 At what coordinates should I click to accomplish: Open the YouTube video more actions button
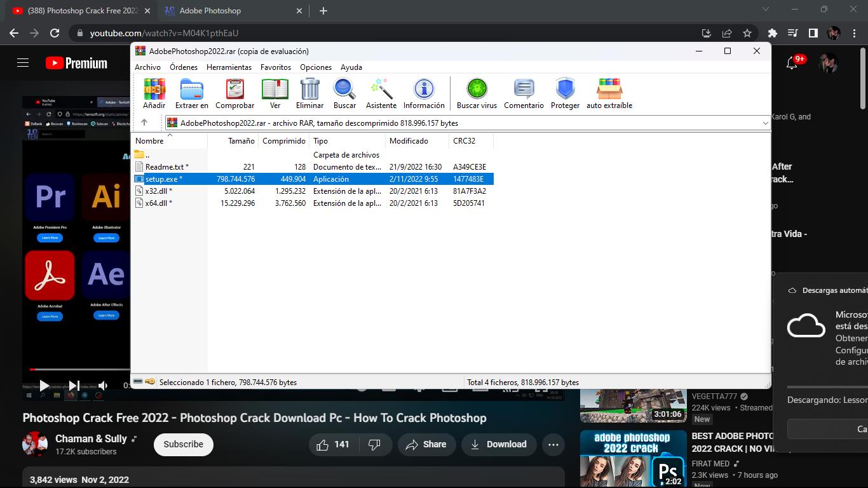pyautogui.click(x=553, y=445)
